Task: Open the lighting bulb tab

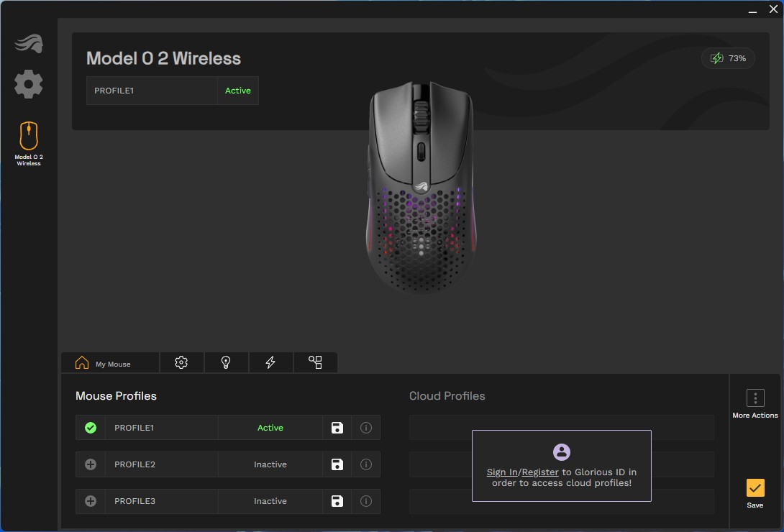Action: point(226,363)
